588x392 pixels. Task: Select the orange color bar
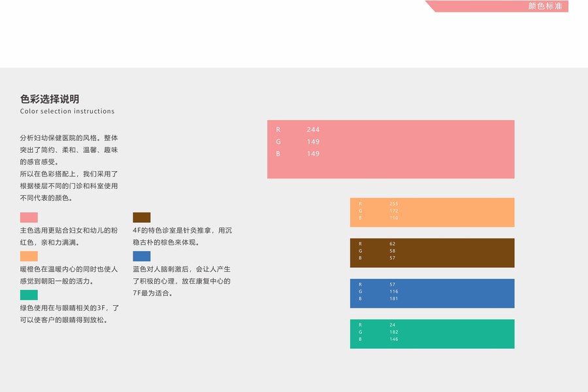point(433,212)
